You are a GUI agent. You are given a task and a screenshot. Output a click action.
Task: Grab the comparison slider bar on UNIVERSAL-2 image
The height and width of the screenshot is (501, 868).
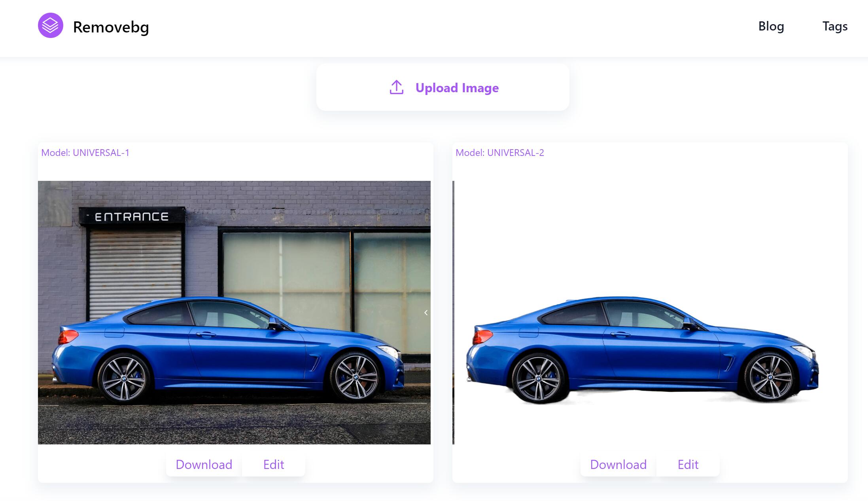pos(454,313)
